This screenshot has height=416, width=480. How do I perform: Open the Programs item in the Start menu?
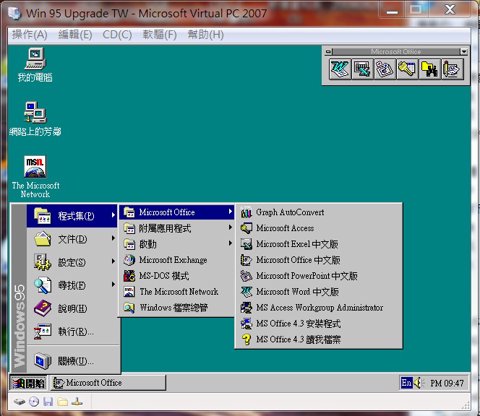72,216
